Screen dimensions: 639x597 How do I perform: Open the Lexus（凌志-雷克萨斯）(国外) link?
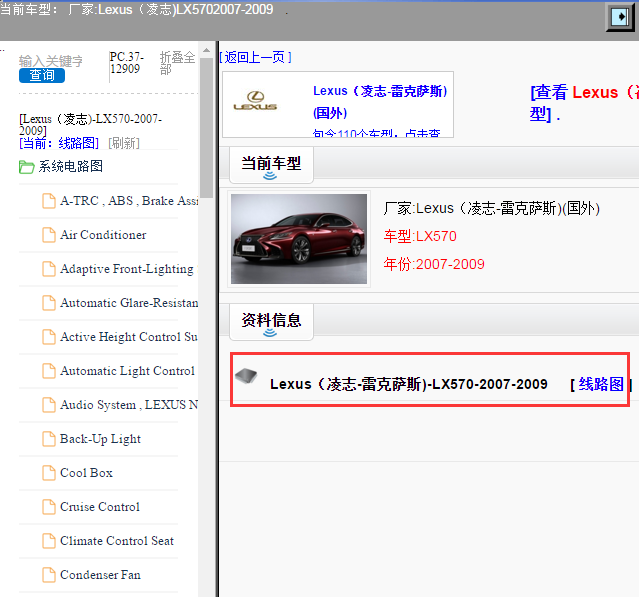click(380, 102)
